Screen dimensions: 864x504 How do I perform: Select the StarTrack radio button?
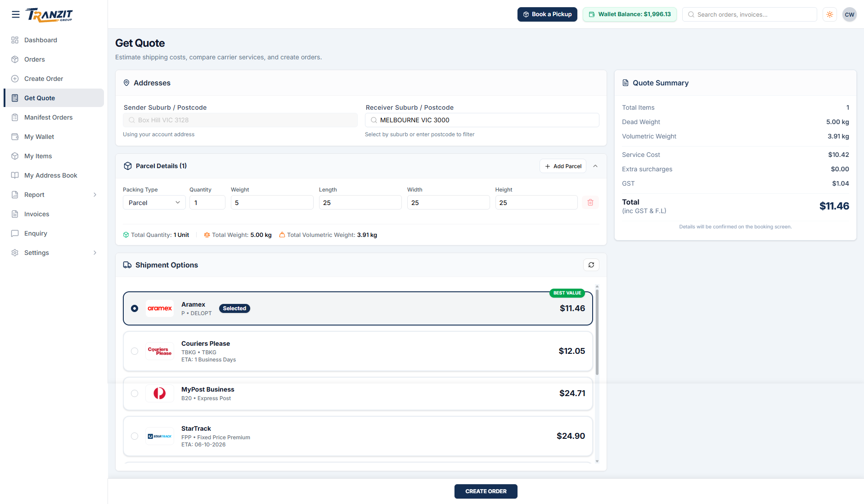(x=135, y=436)
